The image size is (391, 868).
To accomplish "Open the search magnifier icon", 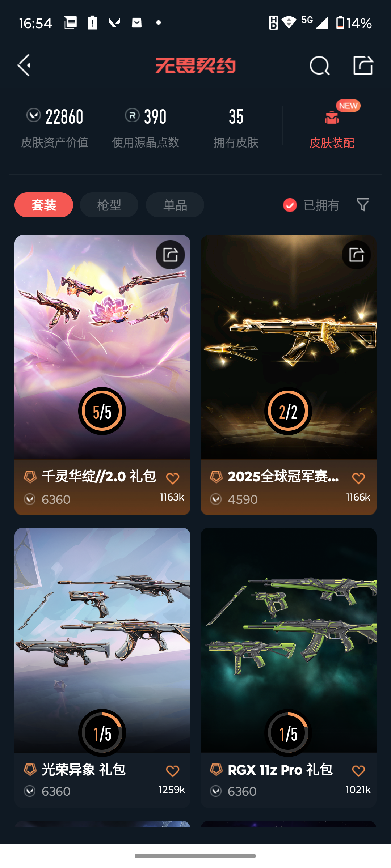I will [x=320, y=65].
